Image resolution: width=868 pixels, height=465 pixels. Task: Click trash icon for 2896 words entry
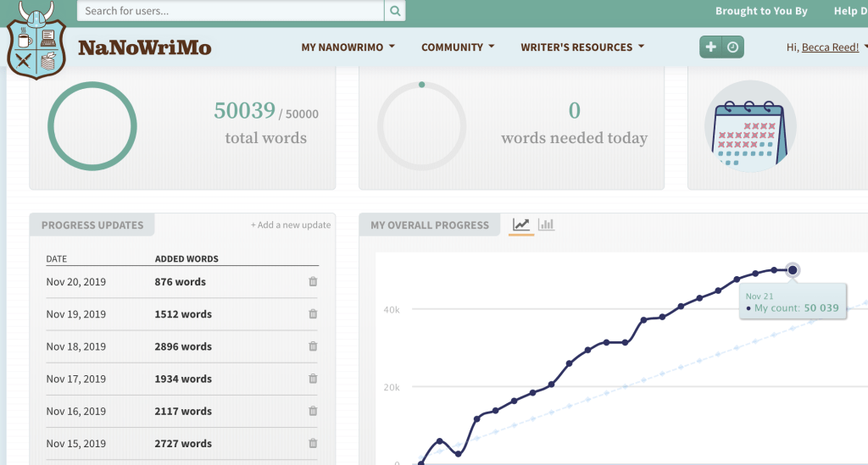click(313, 346)
